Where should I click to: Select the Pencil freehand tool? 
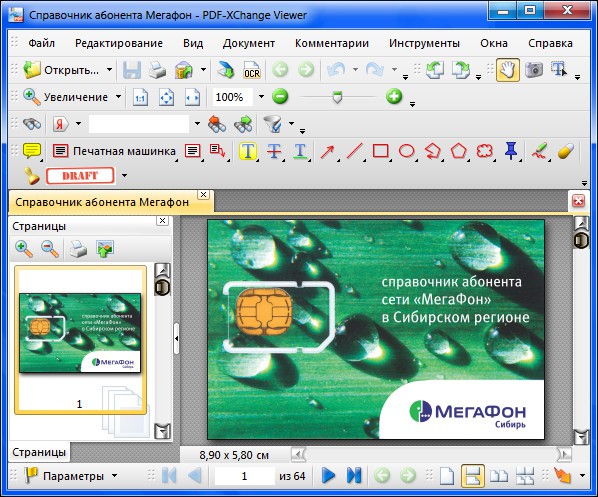point(539,151)
